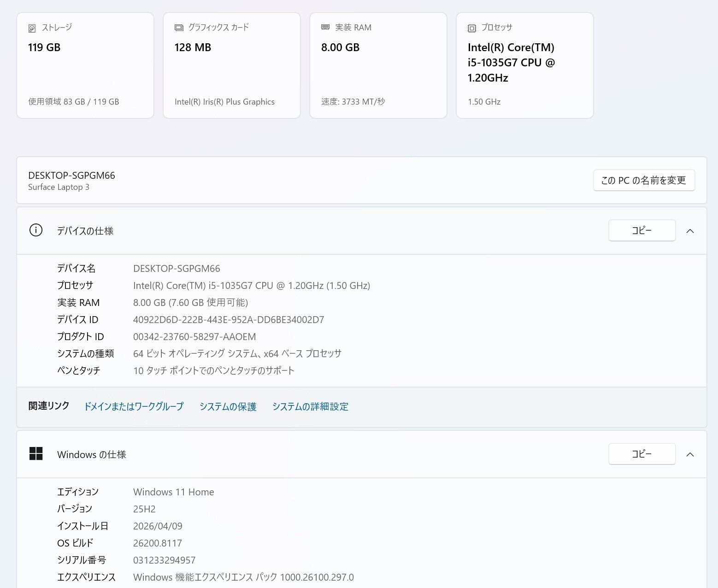Click the storage disk icon

pos(32,28)
